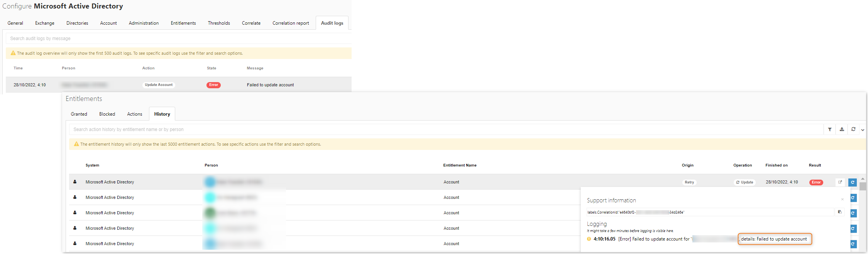Open the Exchange tab
868x254 pixels.
point(45,23)
